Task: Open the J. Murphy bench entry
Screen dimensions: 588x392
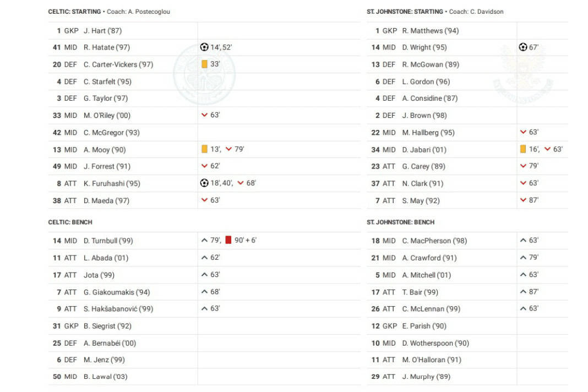Action: [467, 377]
